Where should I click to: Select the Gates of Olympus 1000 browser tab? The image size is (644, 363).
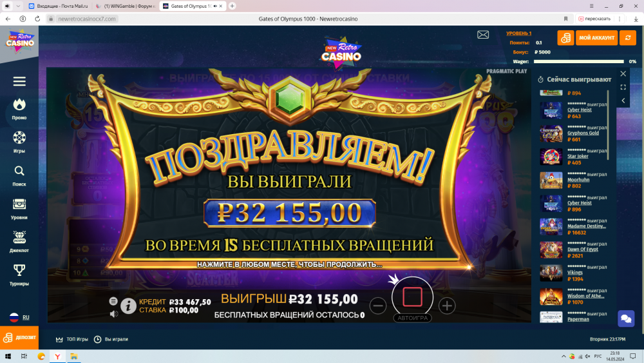pos(193,6)
